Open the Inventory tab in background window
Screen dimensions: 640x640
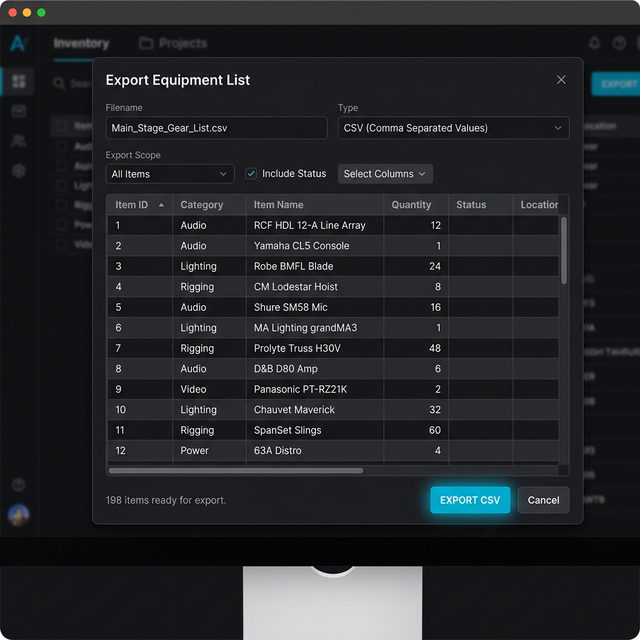[x=81, y=43]
